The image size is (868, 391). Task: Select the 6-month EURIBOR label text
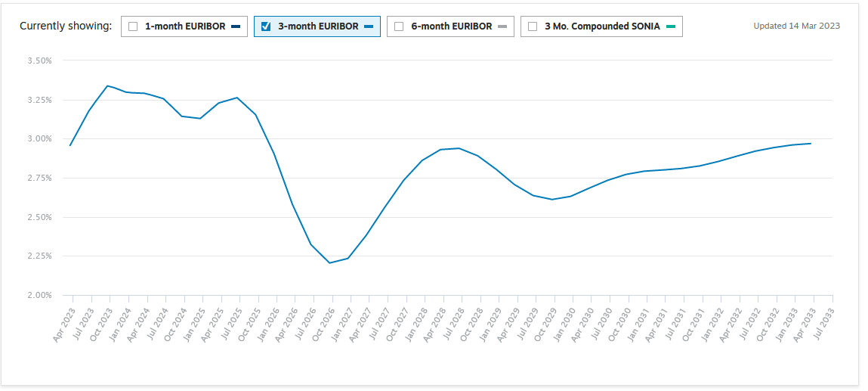pyautogui.click(x=451, y=26)
